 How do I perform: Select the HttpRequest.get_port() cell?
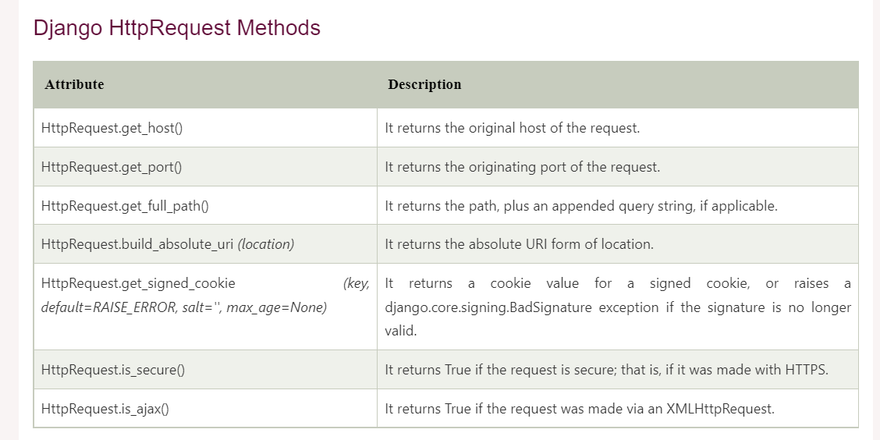click(x=119, y=167)
